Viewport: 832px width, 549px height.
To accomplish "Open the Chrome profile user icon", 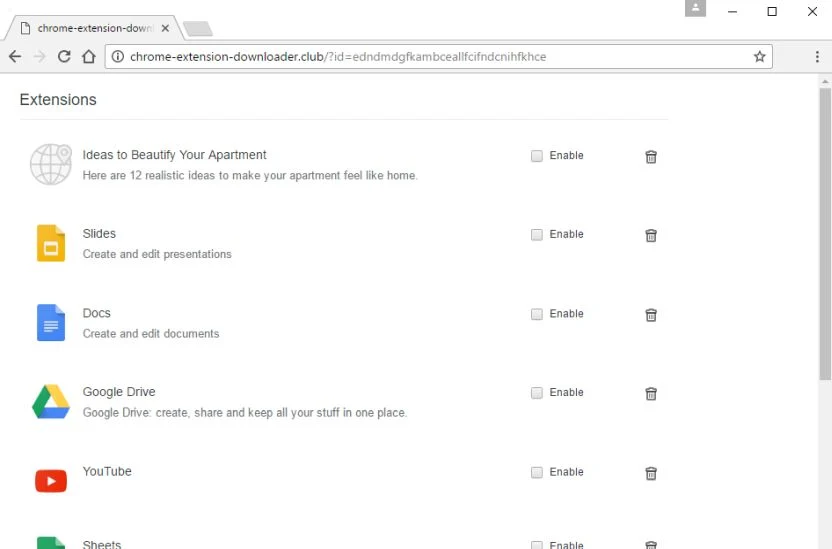I will [695, 8].
